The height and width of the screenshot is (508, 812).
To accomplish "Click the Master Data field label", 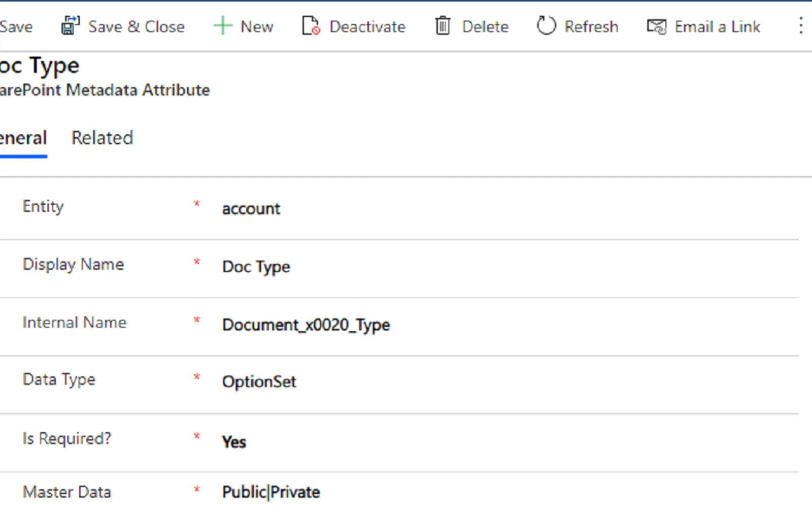I will point(66,492).
